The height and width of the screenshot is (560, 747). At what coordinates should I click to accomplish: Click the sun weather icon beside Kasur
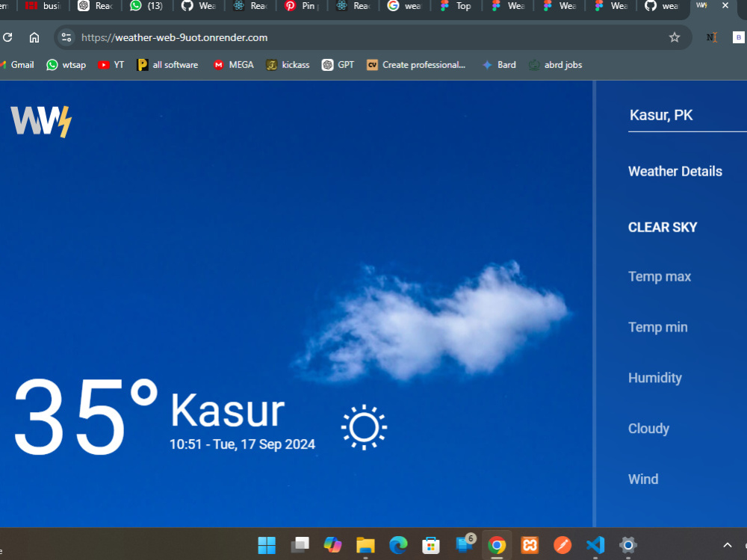coord(364,427)
